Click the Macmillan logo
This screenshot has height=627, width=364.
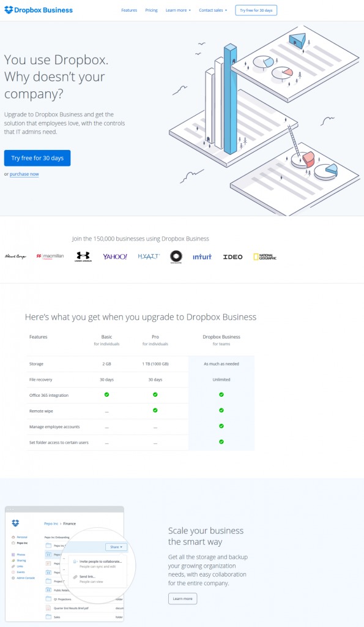[x=50, y=257]
